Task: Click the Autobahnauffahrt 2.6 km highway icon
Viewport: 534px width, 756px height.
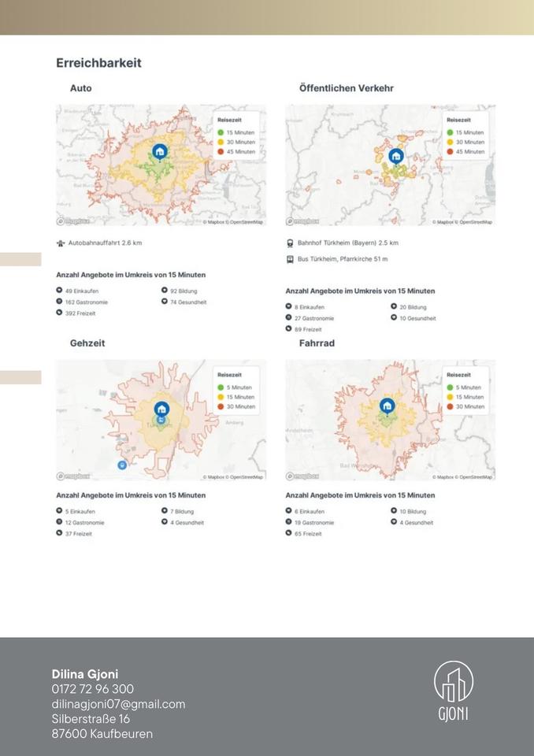Action: point(61,243)
